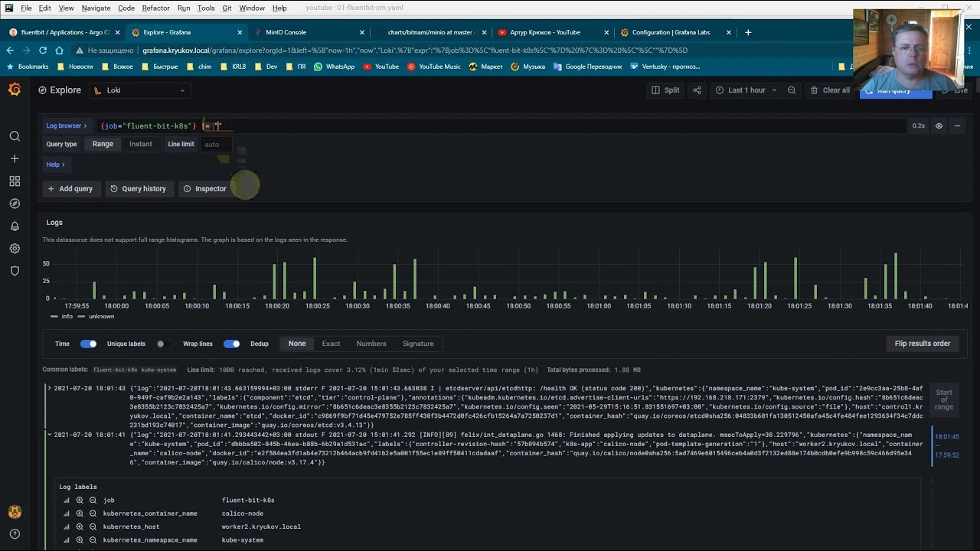Click Flip results order button

click(x=922, y=344)
